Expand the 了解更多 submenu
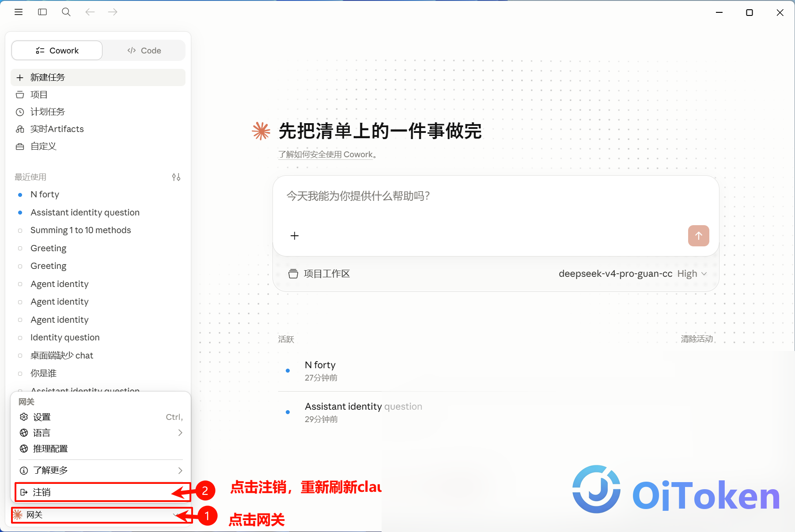The height and width of the screenshot is (532, 795). tap(101, 470)
